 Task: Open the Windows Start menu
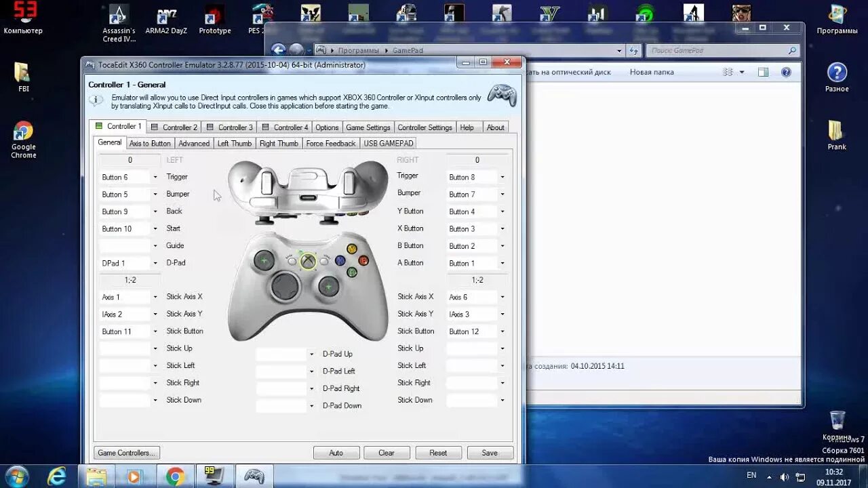16,476
